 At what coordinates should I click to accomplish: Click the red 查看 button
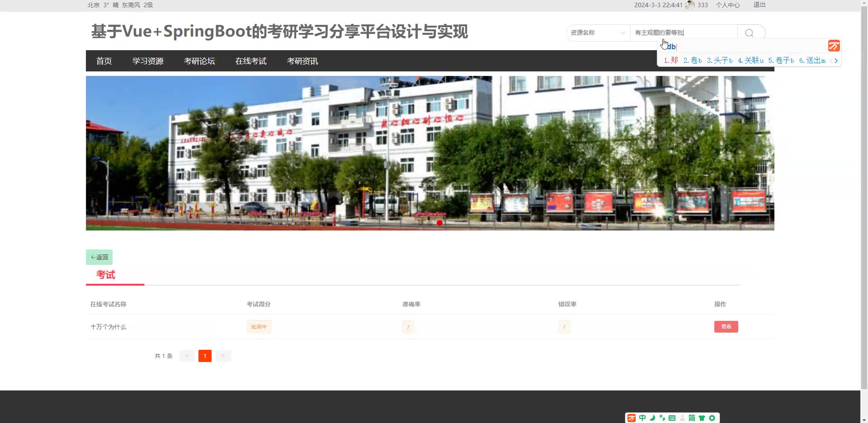[726, 327]
